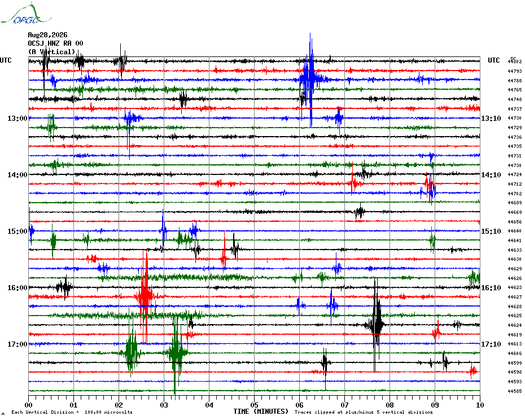Click DC value 44641
The image size is (525, 420).
point(515,241)
